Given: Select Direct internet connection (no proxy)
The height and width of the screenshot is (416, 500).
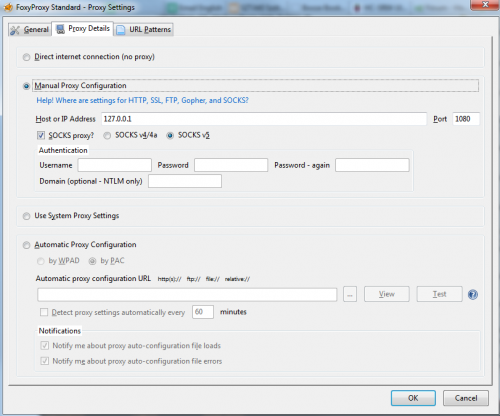Looking at the screenshot, I should coord(26,57).
